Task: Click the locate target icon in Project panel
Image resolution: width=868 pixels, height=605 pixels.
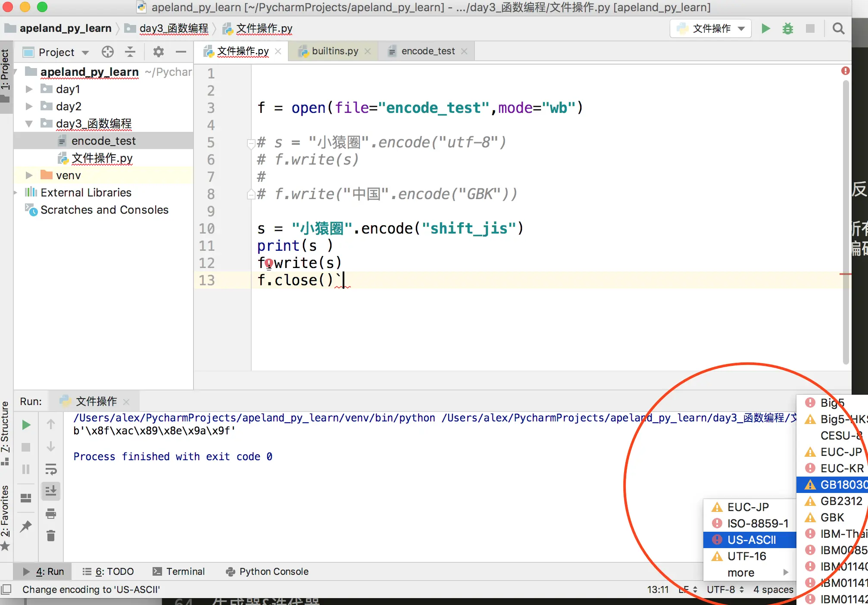Action: click(x=107, y=52)
